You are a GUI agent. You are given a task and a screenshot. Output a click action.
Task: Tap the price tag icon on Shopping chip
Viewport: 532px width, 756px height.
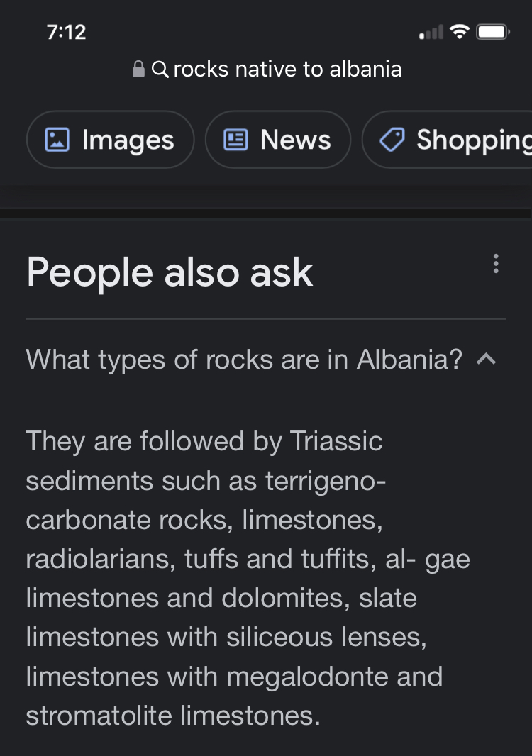pos(391,140)
